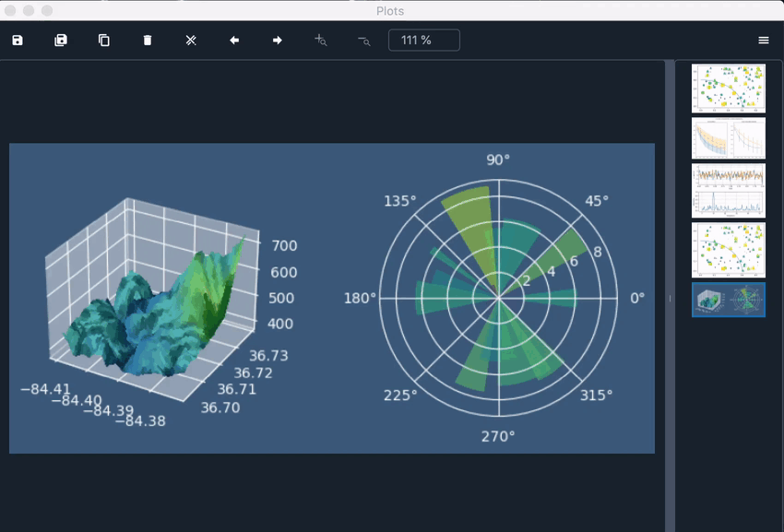Save the current plot
The height and width of the screenshot is (532, 784).
(18, 40)
